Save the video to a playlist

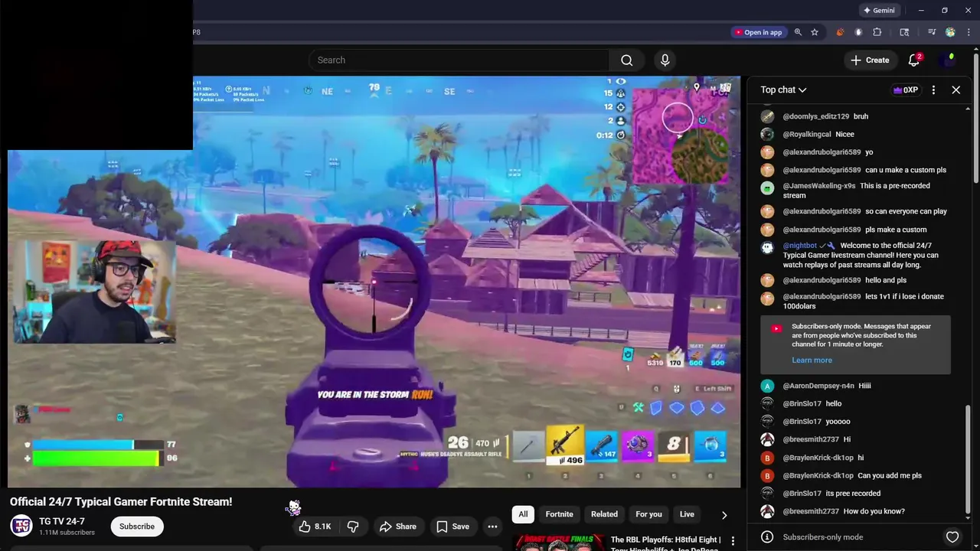[x=452, y=527]
